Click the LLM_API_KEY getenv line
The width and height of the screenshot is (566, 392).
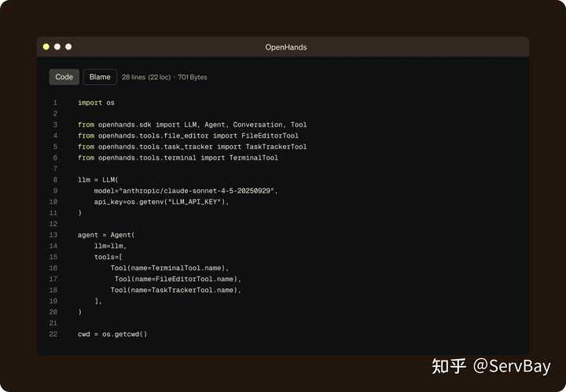click(x=161, y=202)
